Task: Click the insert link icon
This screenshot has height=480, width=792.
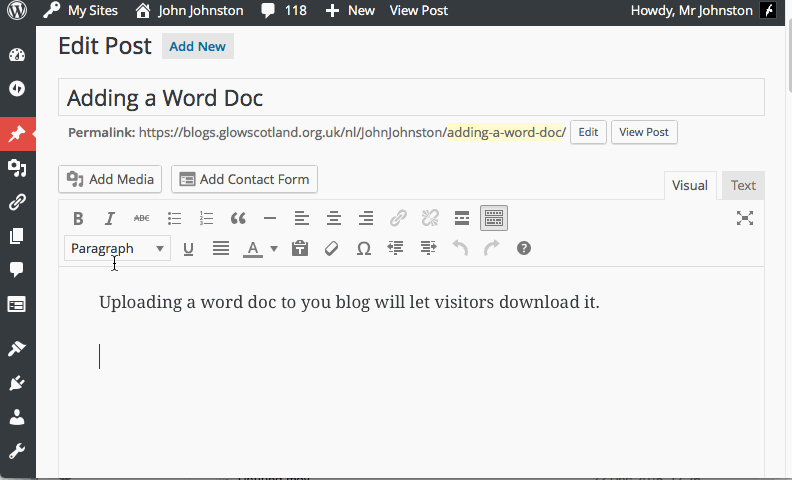Action: (x=398, y=218)
